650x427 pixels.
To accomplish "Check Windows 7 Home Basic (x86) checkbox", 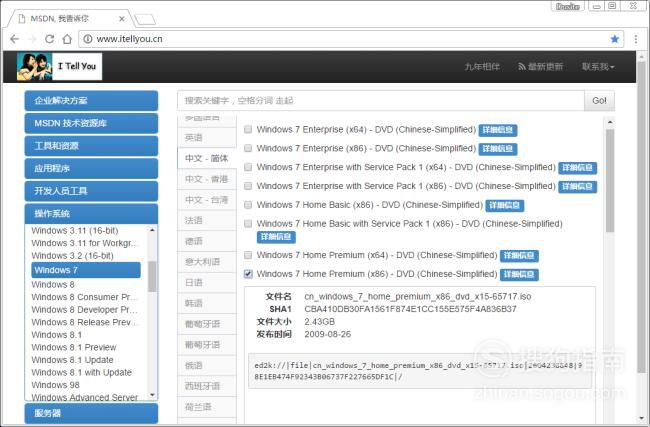I will point(248,205).
